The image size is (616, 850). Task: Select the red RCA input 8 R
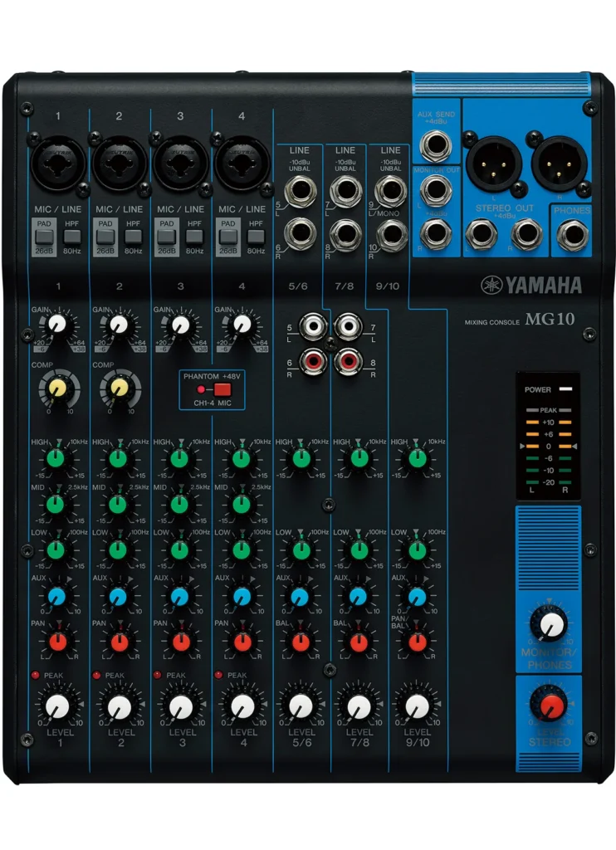click(x=348, y=361)
